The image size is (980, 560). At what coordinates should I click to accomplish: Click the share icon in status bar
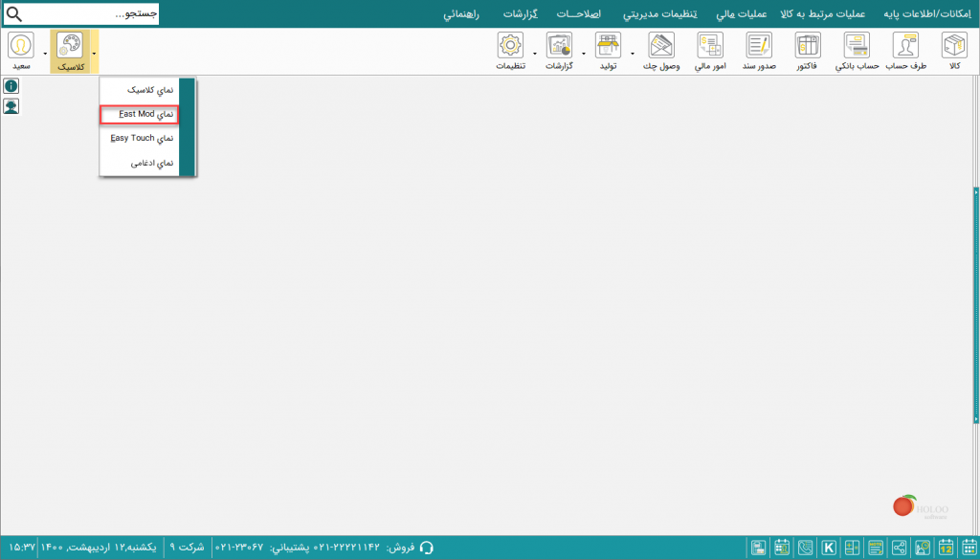tap(899, 547)
